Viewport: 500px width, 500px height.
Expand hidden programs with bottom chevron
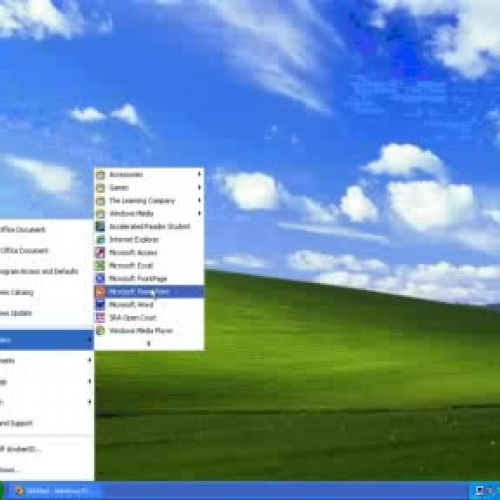pyautogui.click(x=149, y=343)
